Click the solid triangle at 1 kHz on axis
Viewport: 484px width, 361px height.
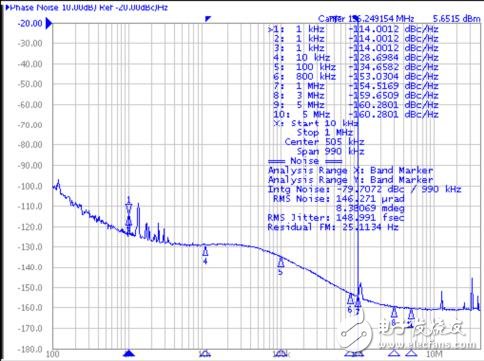click(129, 353)
